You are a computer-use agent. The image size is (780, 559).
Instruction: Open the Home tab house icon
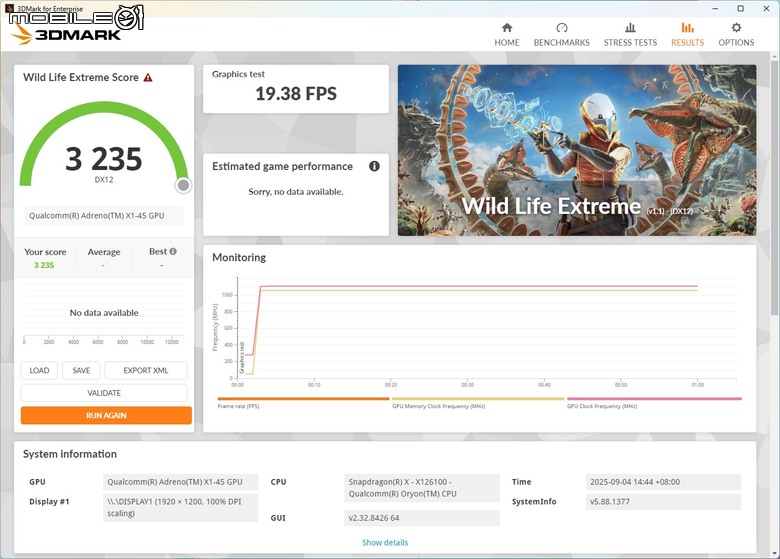[507, 27]
